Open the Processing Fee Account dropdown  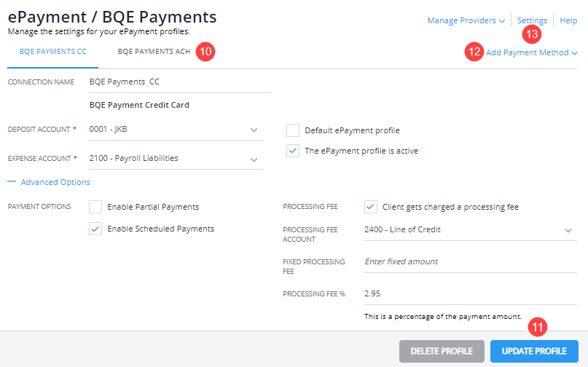click(470, 230)
